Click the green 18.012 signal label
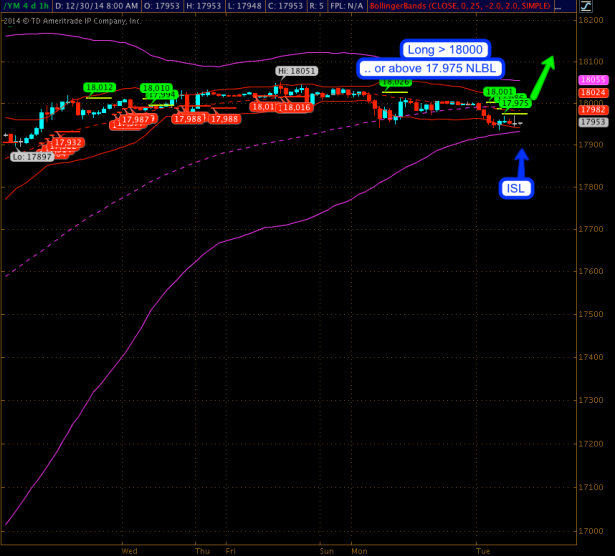The image size is (615, 556). pos(99,88)
